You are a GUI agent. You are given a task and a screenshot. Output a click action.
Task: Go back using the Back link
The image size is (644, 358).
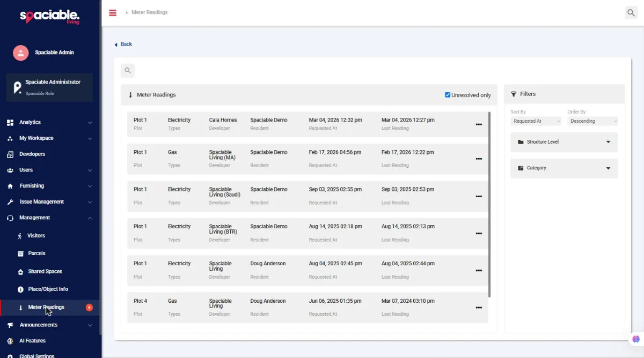pyautogui.click(x=123, y=44)
